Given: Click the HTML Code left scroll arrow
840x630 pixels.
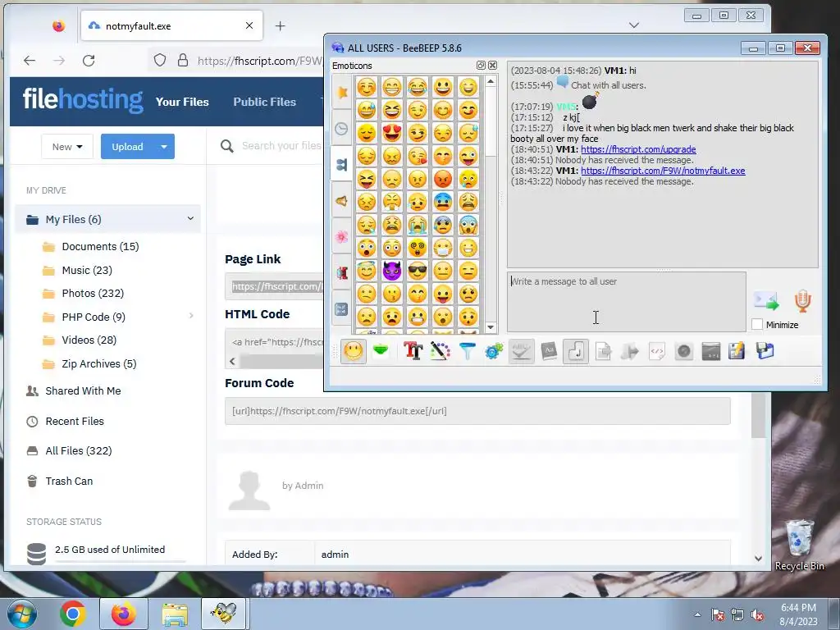Looking at the screenshot, I should [x=232, y=361].
